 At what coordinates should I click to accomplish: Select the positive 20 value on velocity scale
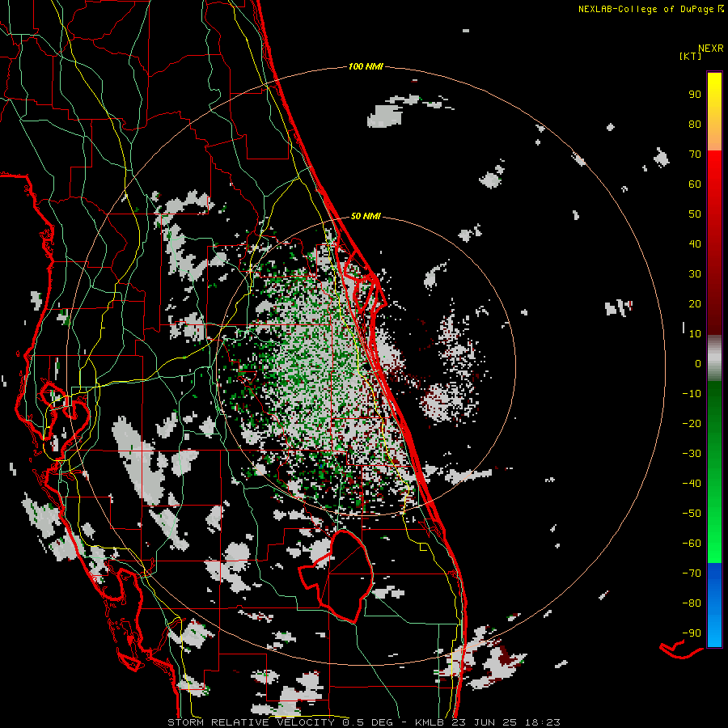coord(695,304)
